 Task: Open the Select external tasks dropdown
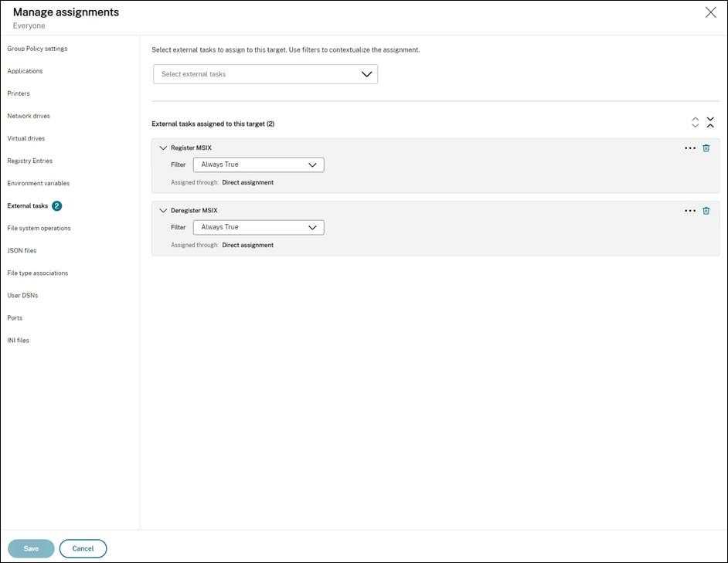click(x=265, y=74)
